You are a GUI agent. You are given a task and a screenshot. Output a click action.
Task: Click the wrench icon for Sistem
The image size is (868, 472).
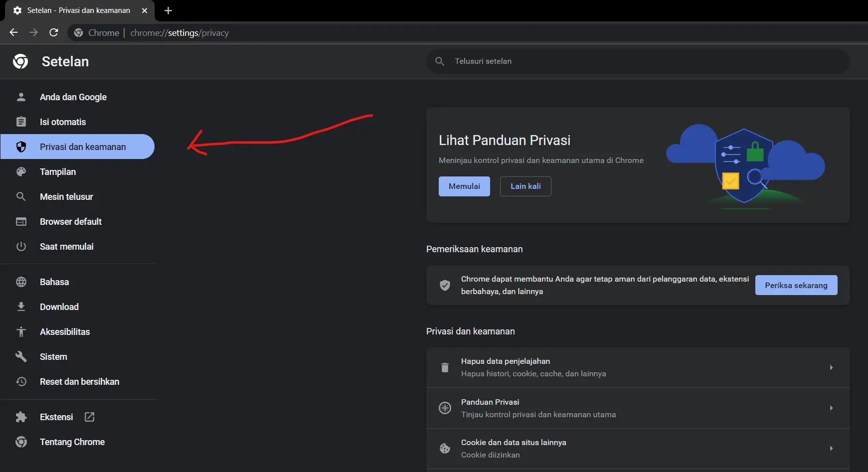(21, 356)
